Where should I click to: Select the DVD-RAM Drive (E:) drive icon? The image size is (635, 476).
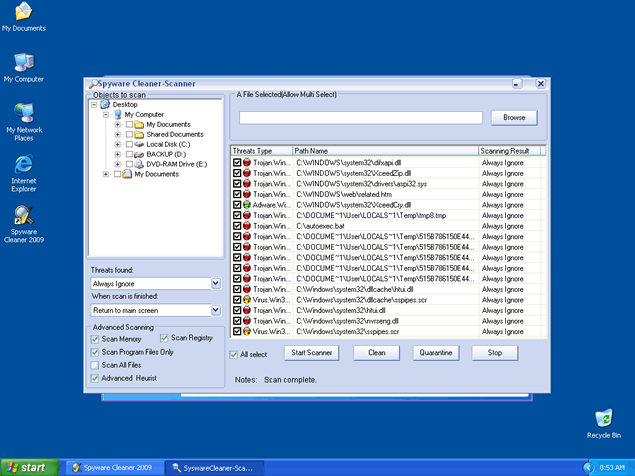(138, 164)
